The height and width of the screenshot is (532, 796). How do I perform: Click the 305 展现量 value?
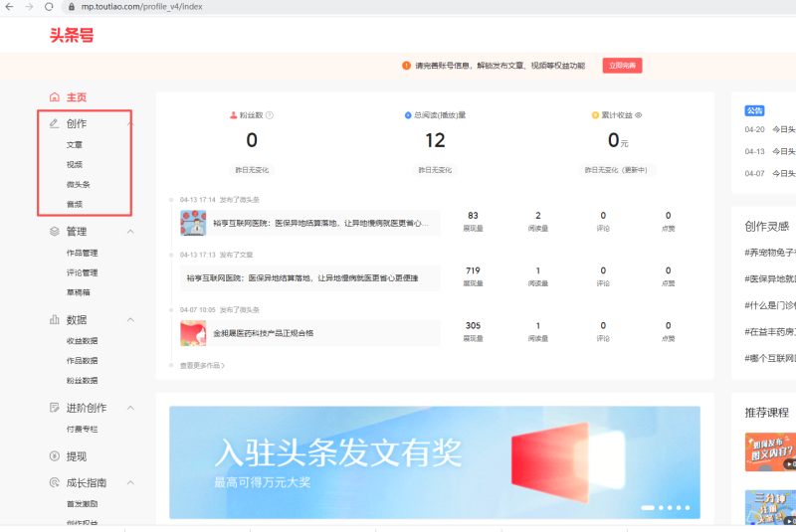tap(474, 325)
